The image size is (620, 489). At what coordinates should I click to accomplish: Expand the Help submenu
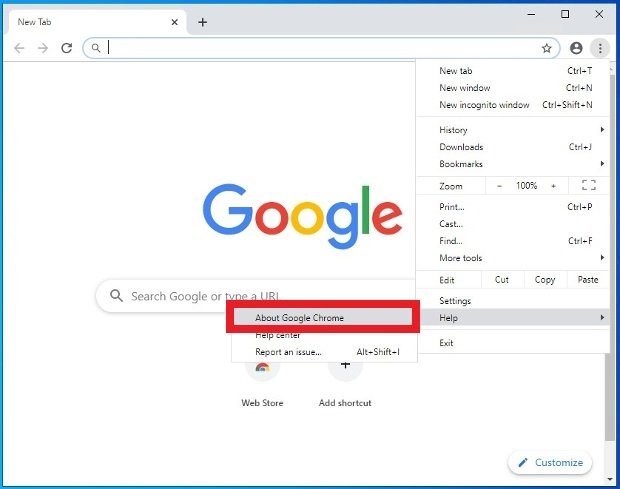coord(513,317)
